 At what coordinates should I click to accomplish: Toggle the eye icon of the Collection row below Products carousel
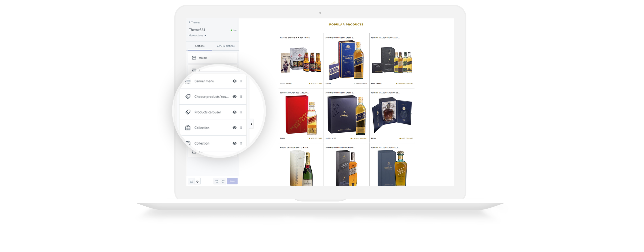click(x=234, y=128)
